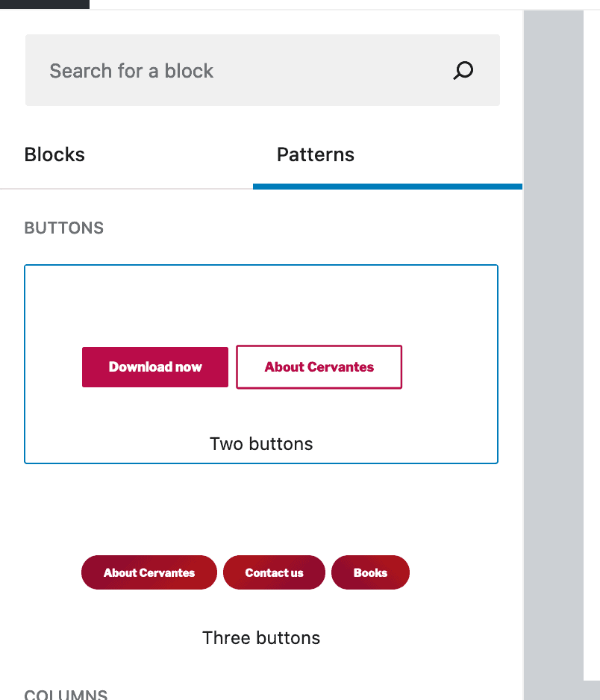
Task: Click the Two buttons caption label
Action: click(x=261, y=444)
